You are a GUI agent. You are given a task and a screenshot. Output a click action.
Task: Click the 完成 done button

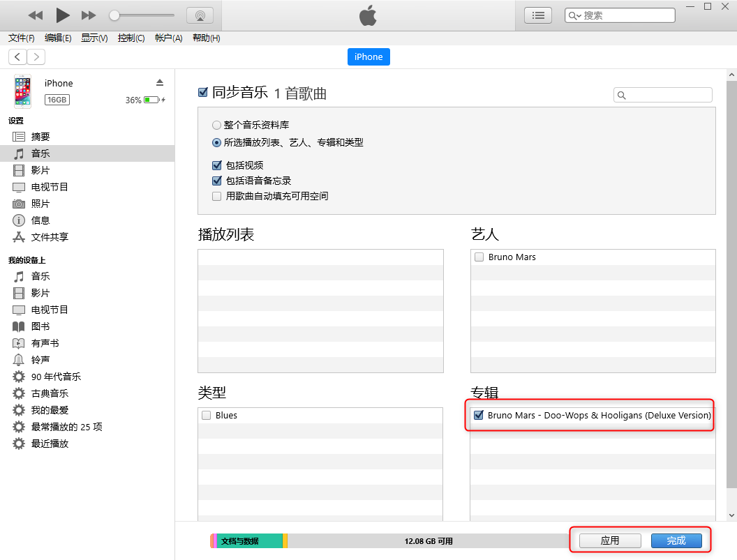click(676, 540)
